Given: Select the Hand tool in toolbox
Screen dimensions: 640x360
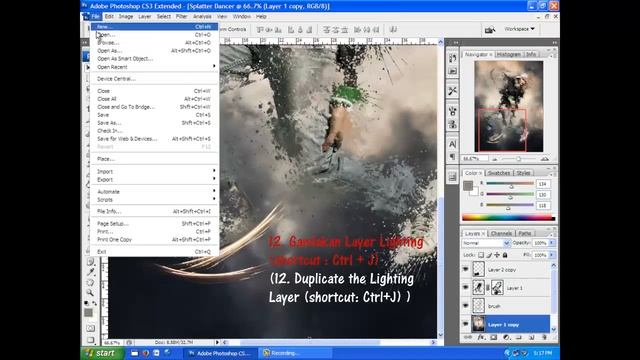Looking at the screenshot, I should pyautogui.click(x=90, y=282).
